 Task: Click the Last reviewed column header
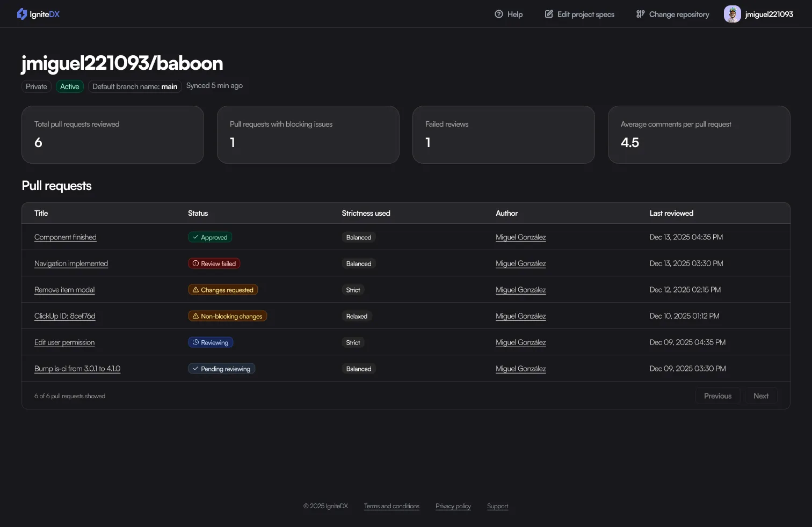[671, 213]
